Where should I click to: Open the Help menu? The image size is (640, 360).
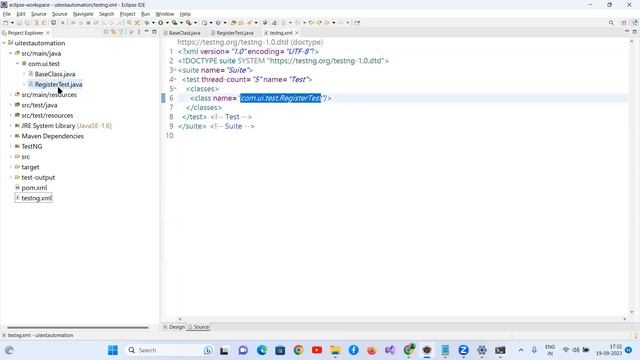tap(185, 14)
